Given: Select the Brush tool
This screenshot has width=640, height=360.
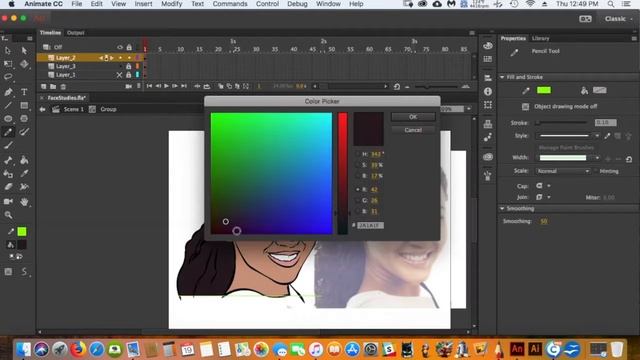Looking at the screenshot, I should [x=8, y=145].
